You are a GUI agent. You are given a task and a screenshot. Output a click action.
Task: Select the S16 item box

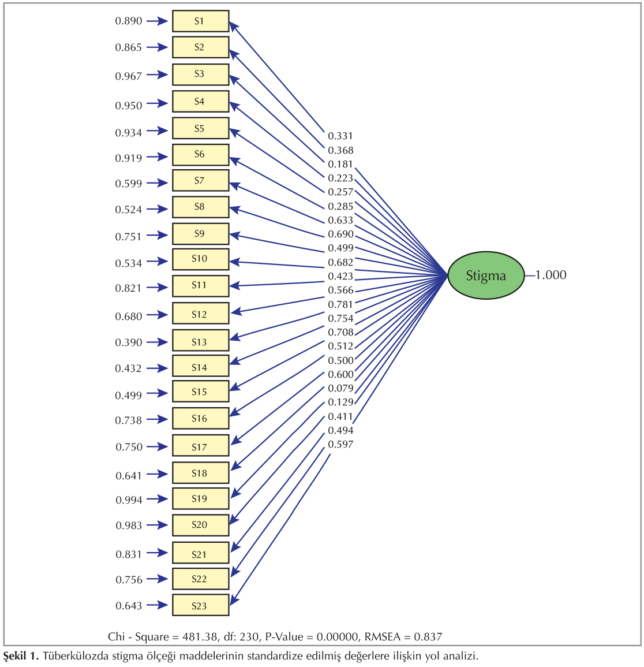click(200, 419)
